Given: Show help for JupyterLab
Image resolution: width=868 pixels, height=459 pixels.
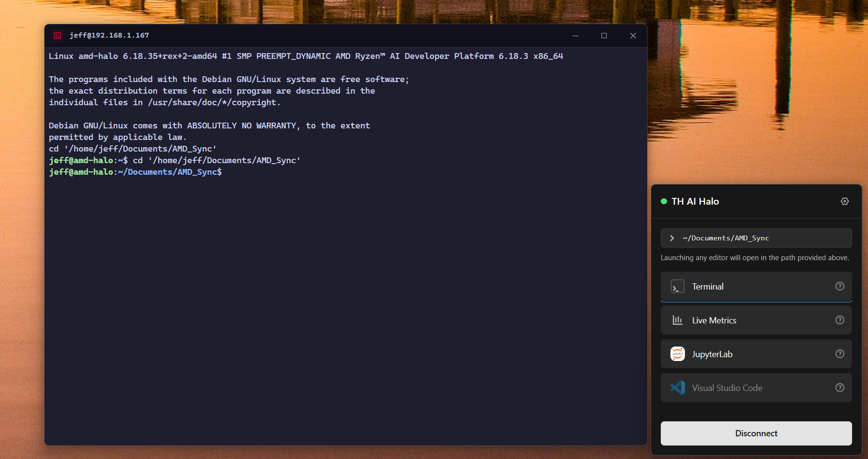Looking at the screenshot, I should pos(840,354).
